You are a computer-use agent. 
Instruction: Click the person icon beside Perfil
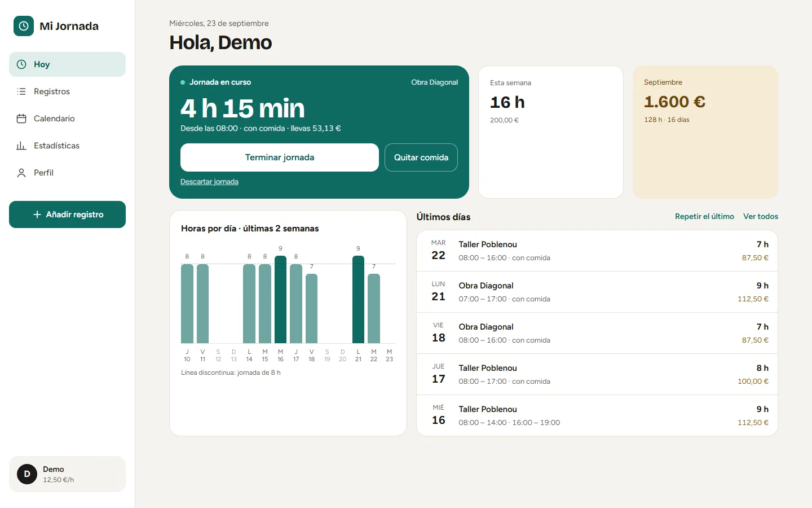click(21, 173)
